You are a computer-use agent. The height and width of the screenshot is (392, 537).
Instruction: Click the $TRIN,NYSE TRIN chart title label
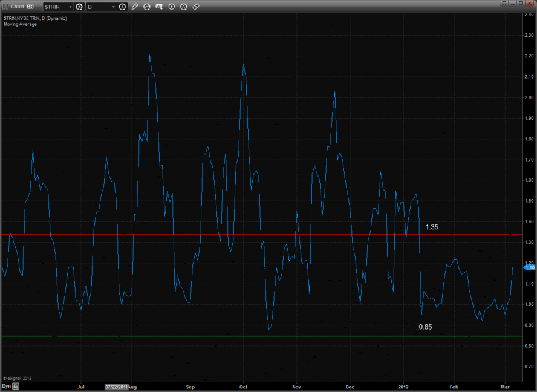coord(34,19)
